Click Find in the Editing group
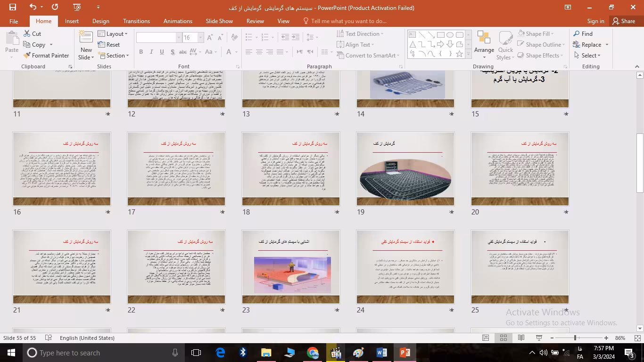644x362 pixels. click(x=583, y=34)
